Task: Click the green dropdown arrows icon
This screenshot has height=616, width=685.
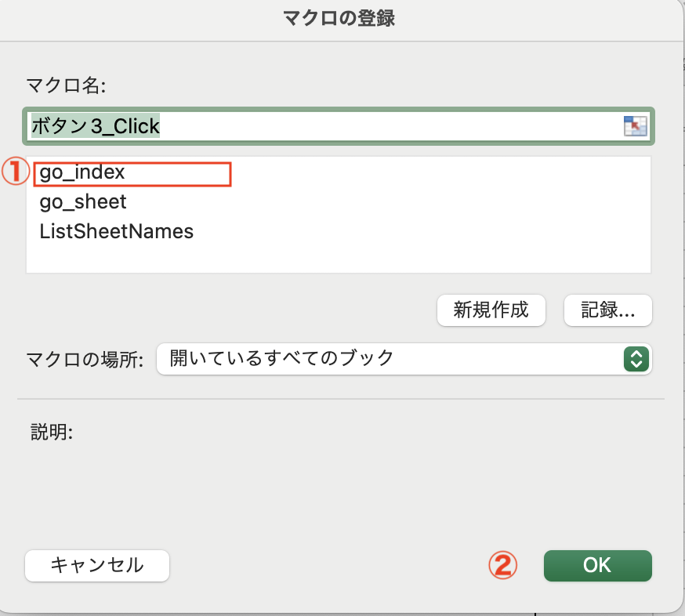Action: coord(636,359)
